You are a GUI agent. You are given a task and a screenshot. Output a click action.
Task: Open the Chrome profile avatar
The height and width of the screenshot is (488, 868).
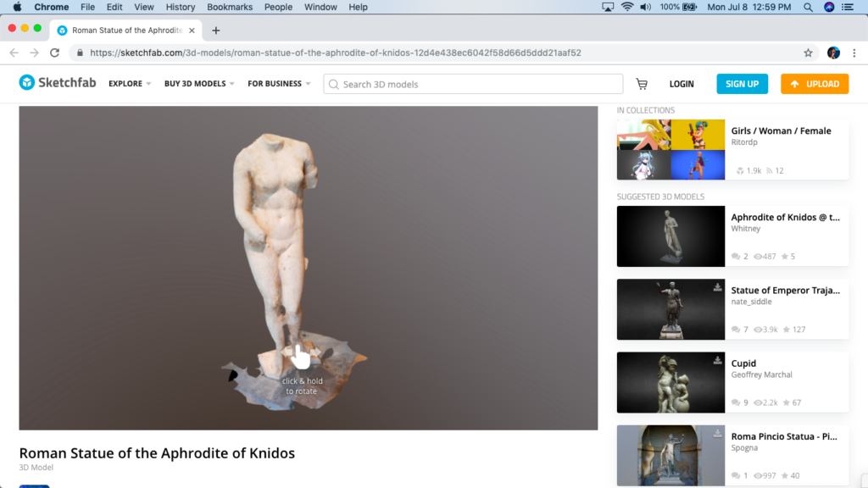833,53
